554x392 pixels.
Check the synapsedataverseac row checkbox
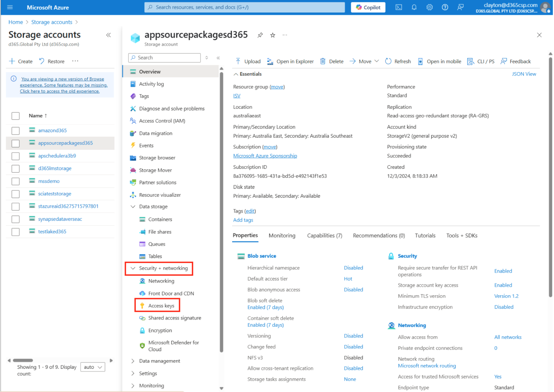(x=15, y=219)
